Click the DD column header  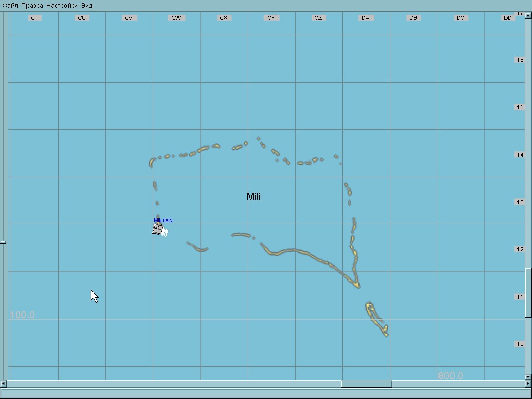508,18
